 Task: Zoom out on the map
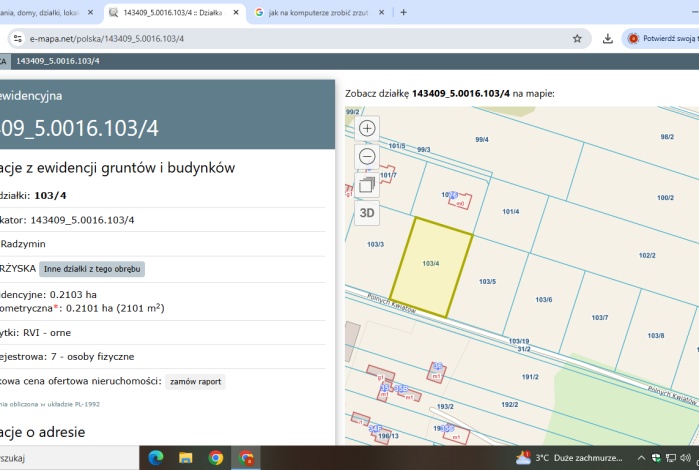pyautogui.click(x=367, y=156)
